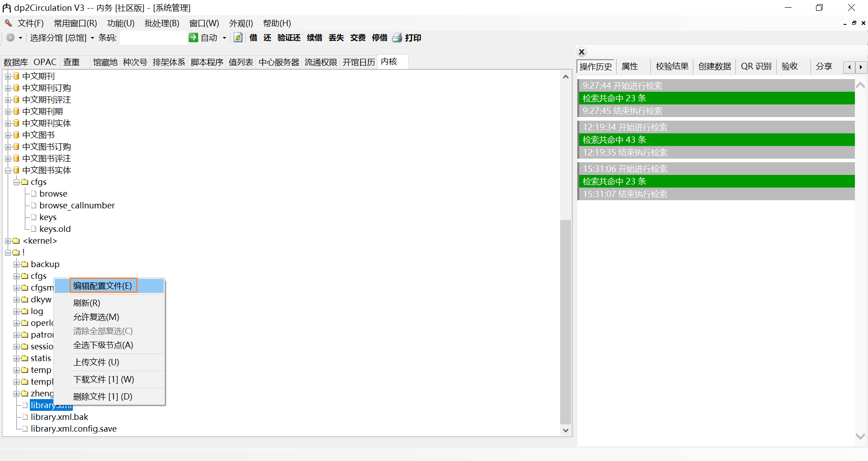Expand the 中文图书 tree node
The image size is (868, 461).
pyautogui.click(x=8, y=135)
